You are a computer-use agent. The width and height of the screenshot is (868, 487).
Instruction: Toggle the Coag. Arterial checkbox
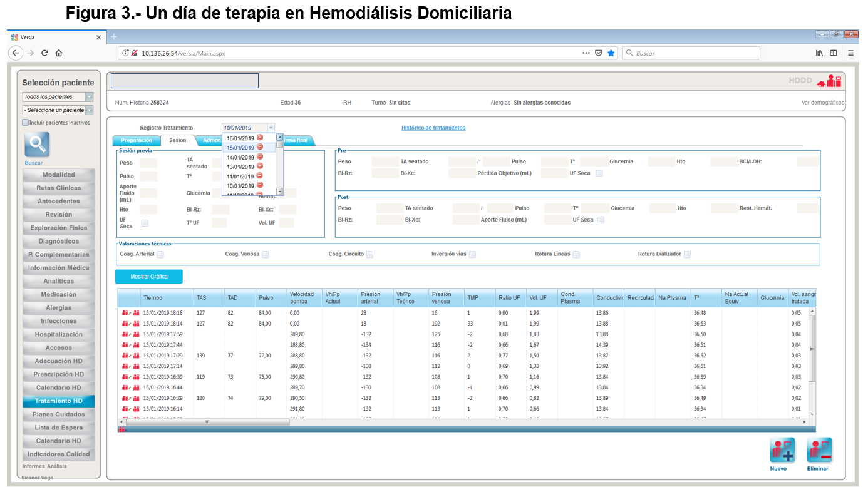[160, 255]
